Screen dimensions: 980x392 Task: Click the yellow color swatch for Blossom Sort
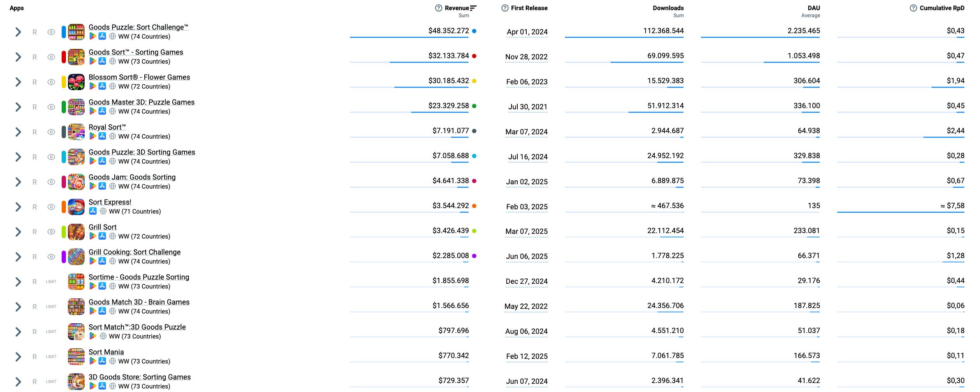(64, 82)
